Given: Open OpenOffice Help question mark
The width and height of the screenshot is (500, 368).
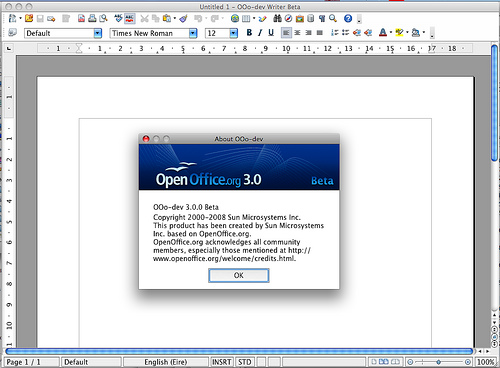Looking at the screenshot, I should pyautogui.click(x=348, y=18).
